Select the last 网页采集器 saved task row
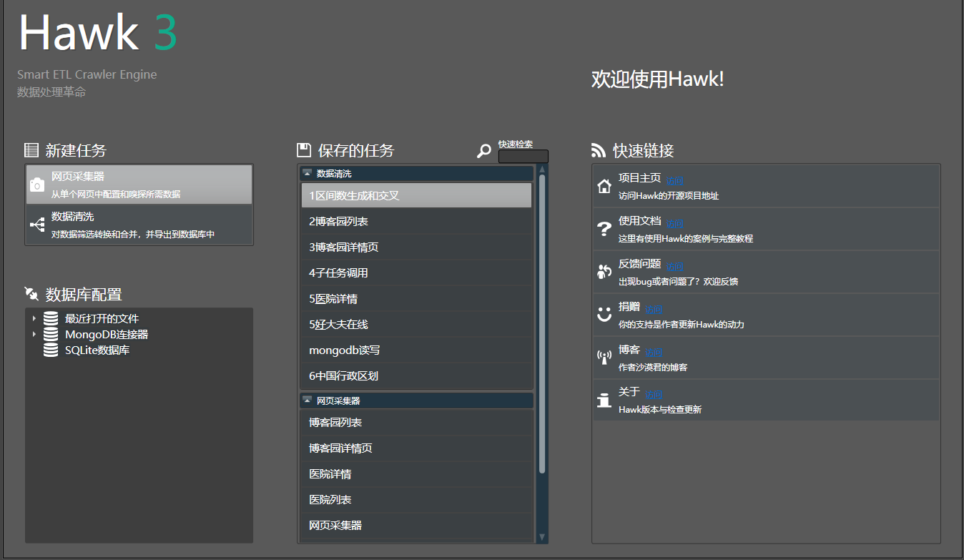Screen dimensions: 964x560 point(416,526)
